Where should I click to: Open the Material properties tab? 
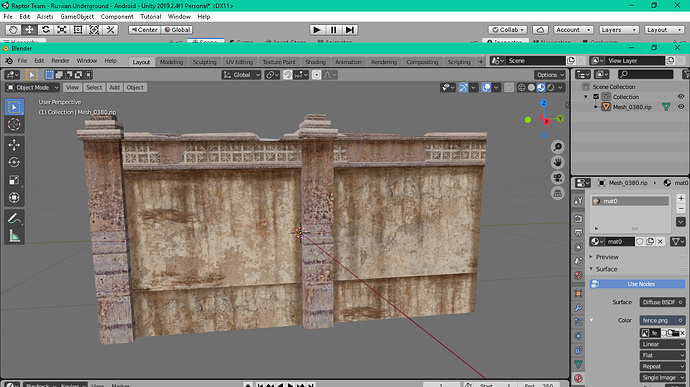pyautogui.click(x=579, y=378)
